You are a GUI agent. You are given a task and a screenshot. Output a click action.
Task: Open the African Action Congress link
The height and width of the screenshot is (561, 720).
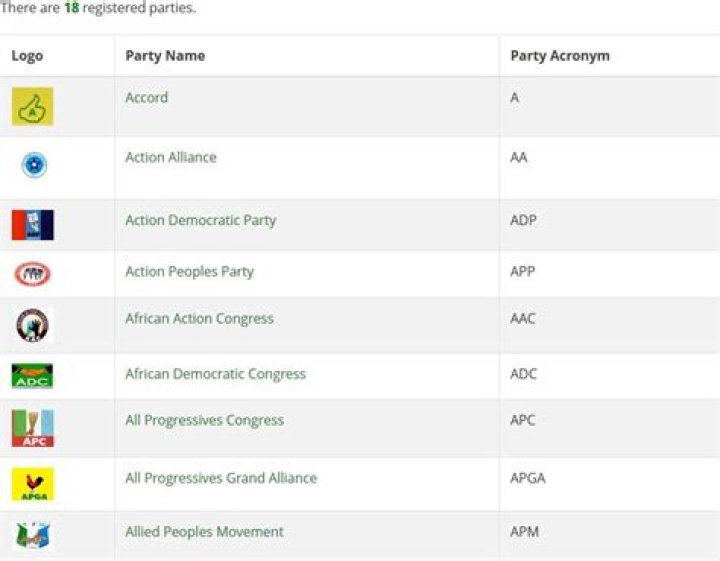tap(199, 319)
